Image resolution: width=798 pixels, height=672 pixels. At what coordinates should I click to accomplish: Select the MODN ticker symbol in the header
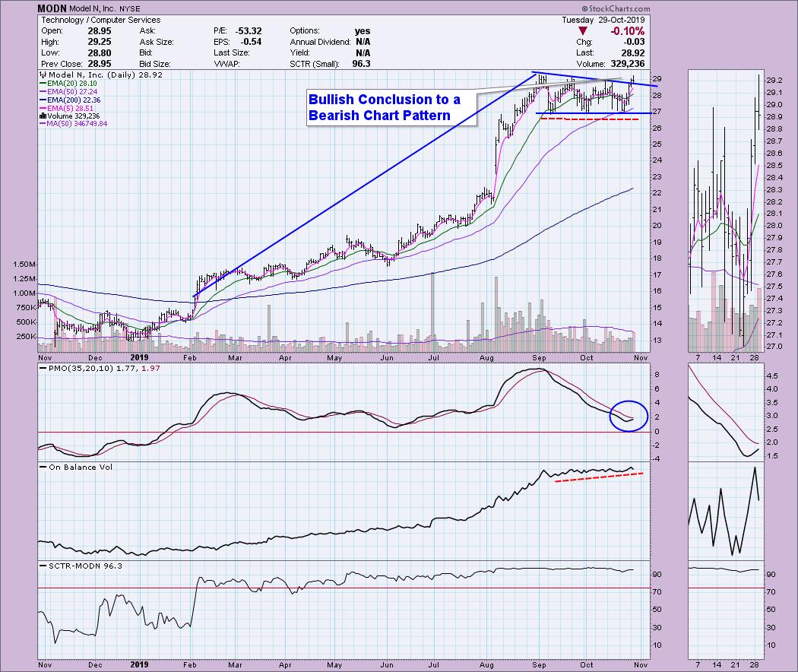[52, 8]
